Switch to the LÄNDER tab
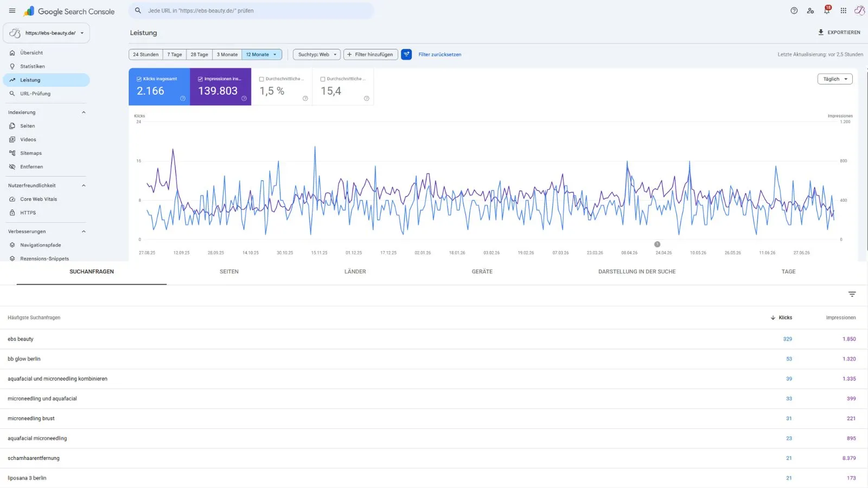Viewport: 868px width, 488px height. (x=355, y=272)
